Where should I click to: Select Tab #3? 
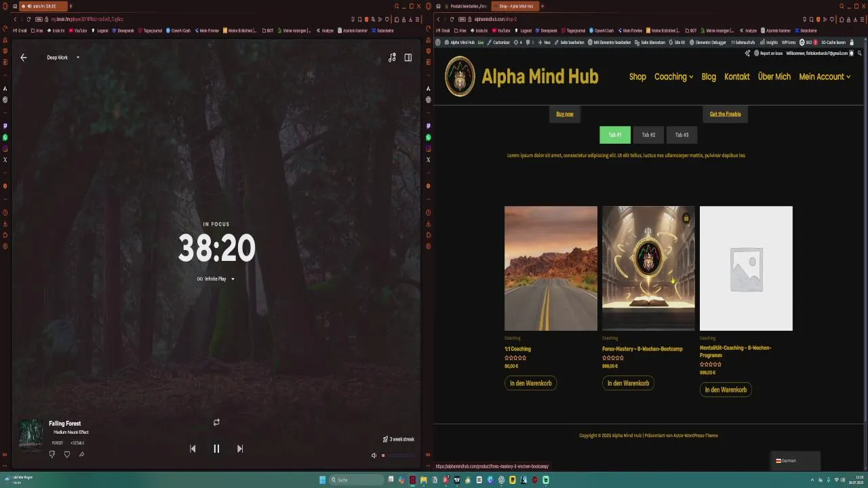coord(682,135)
